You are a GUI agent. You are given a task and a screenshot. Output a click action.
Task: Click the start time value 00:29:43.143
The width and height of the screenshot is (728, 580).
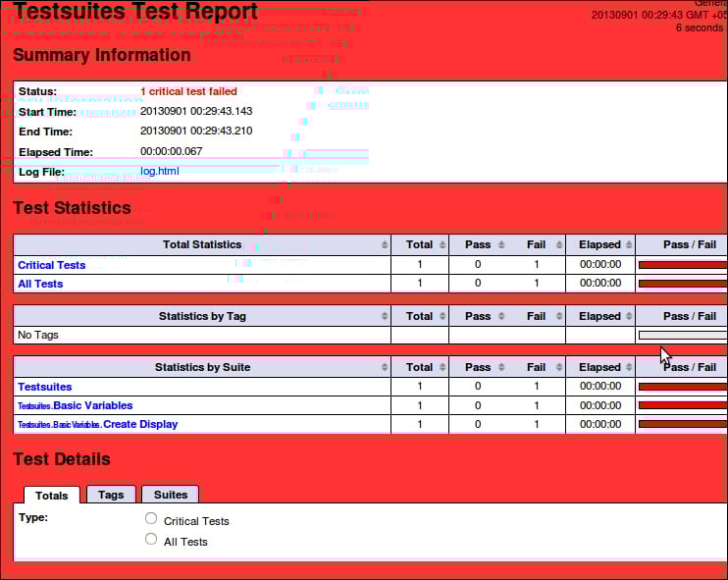pyautogui.click(x=196, y=111)
